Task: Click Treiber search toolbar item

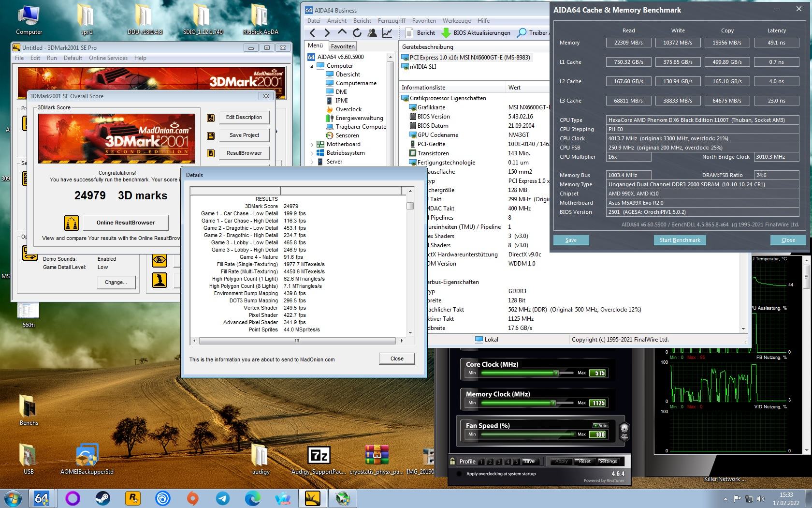Action: tap(533, 33)
